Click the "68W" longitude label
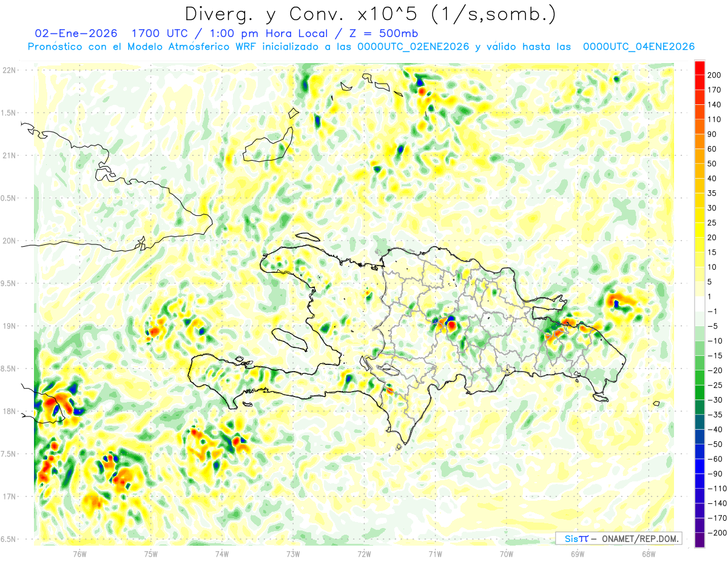728x562 pixels. [649, 554]
